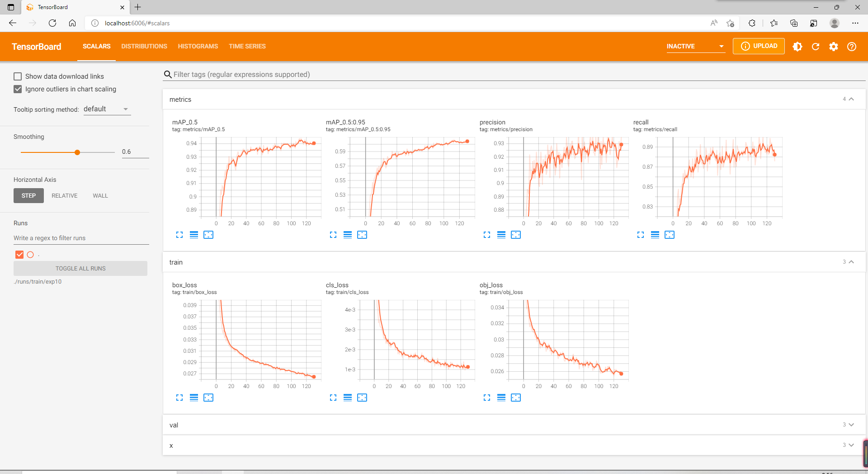Toggle log scale on box_loss chart
868x474 pixels.
(194, 398)
